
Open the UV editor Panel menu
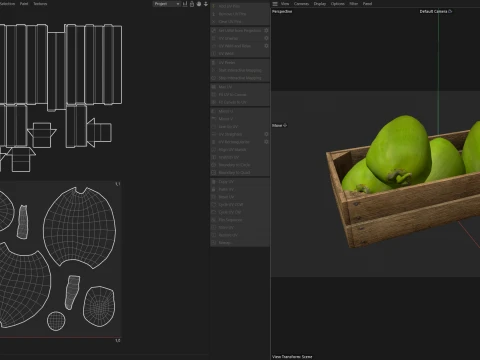24,4
